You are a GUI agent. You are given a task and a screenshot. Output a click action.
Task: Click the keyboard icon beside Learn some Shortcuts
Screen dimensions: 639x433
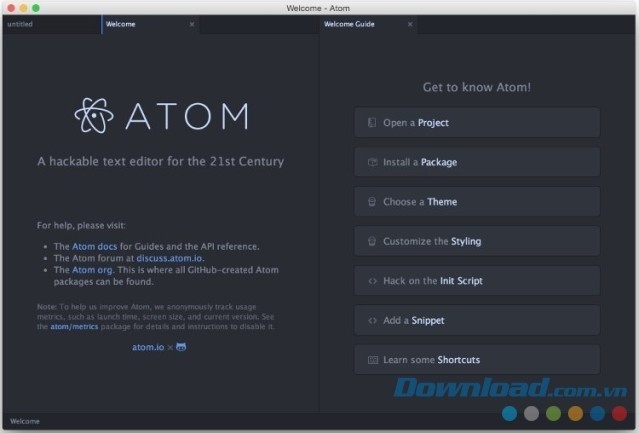click(373, 360)
